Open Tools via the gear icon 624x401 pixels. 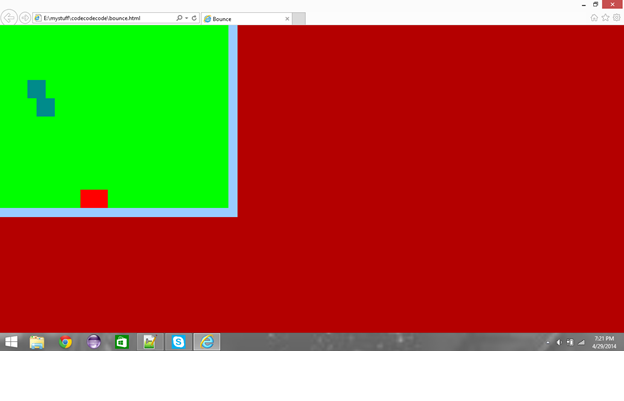point(616,18)
